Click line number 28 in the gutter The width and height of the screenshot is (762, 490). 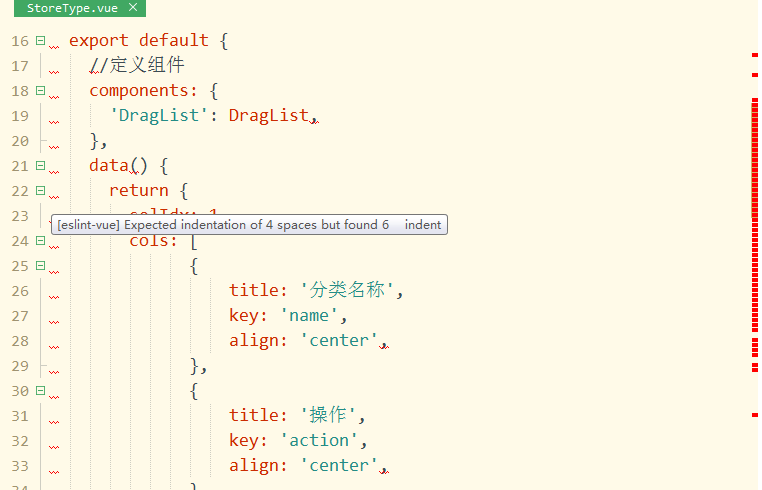[x=20, y=341]
